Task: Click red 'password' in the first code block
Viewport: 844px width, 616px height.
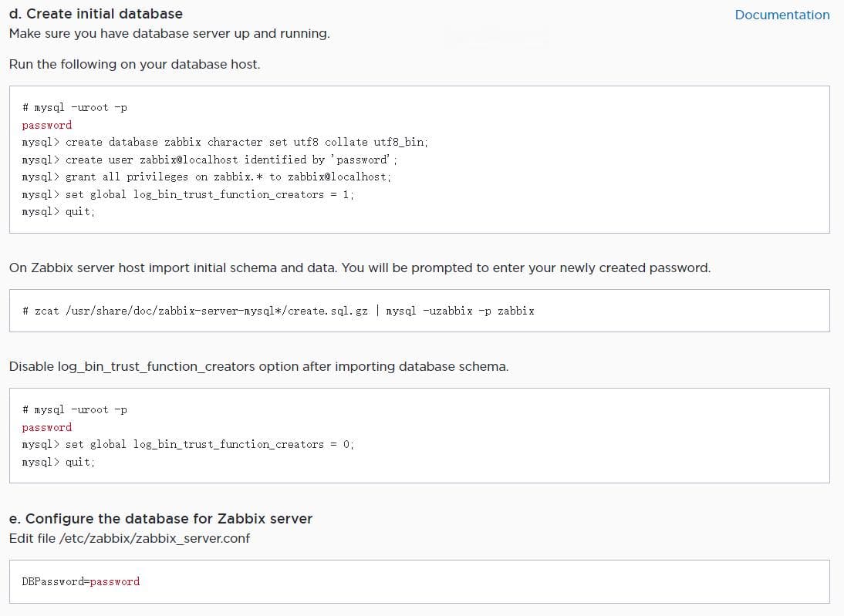Action: pyautogui.click(x=47, y=125)
